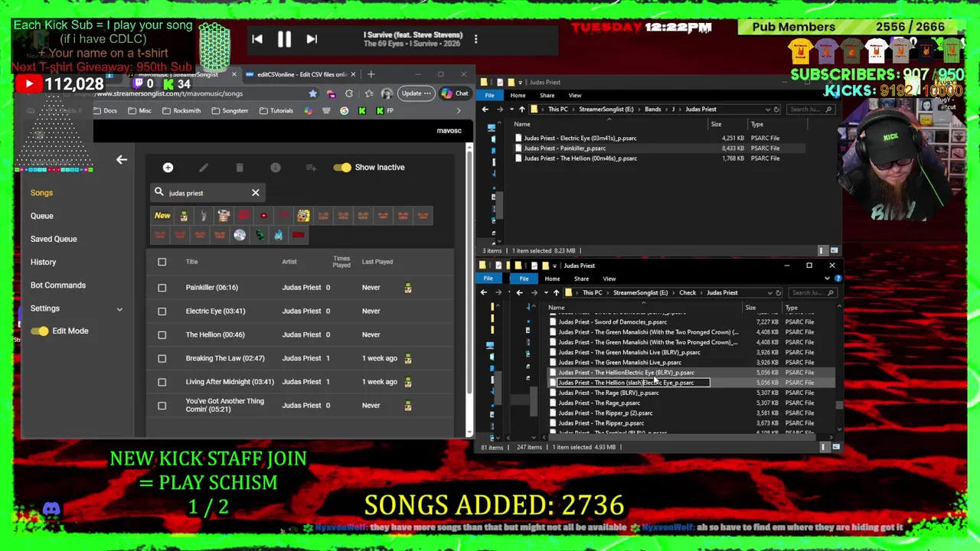This screenshot has height=551, width=980.
Task: Show more bookmarks with the overflow chevron
Action: tap(459, 111)
